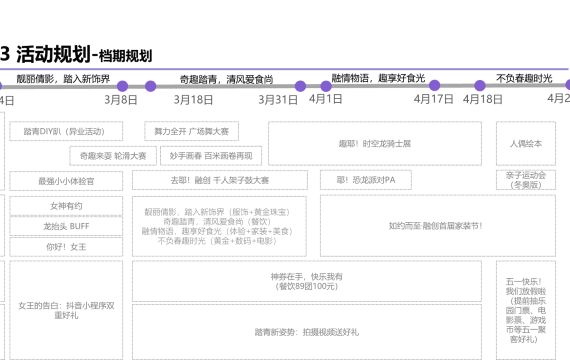Viewport: 570px width, 360px height.
Task: Click the 女神有约 box
Action: coord(66,206)
